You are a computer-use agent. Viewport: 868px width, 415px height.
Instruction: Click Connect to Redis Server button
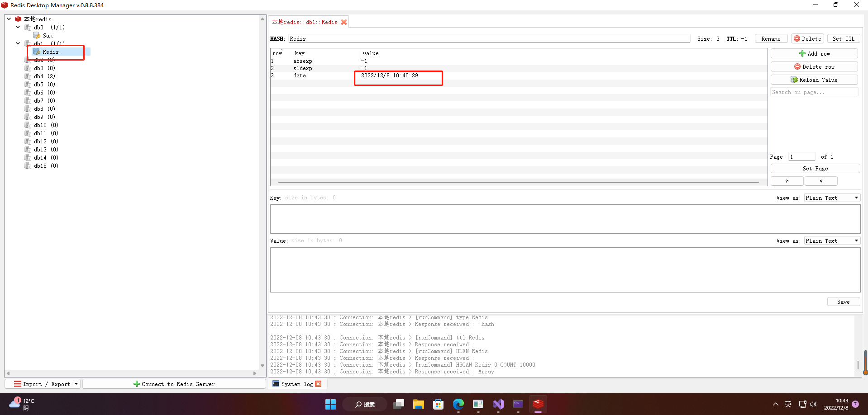[174, 384]
